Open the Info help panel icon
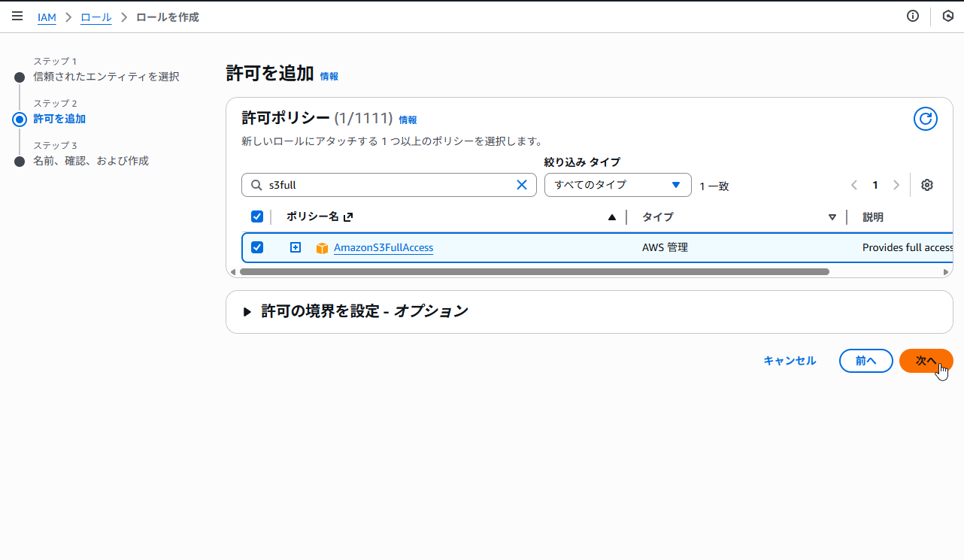This screenshot has width=964, height=560. coord(912,16)
